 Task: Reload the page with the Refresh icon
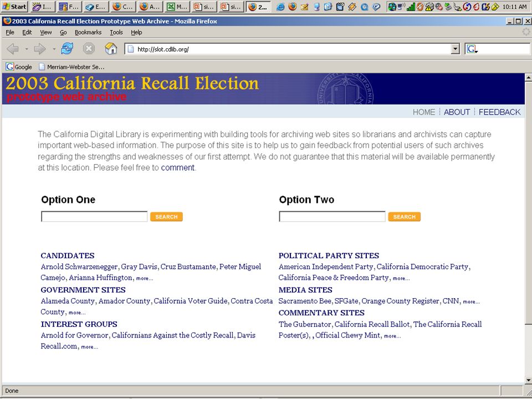(x=67, y=49)
